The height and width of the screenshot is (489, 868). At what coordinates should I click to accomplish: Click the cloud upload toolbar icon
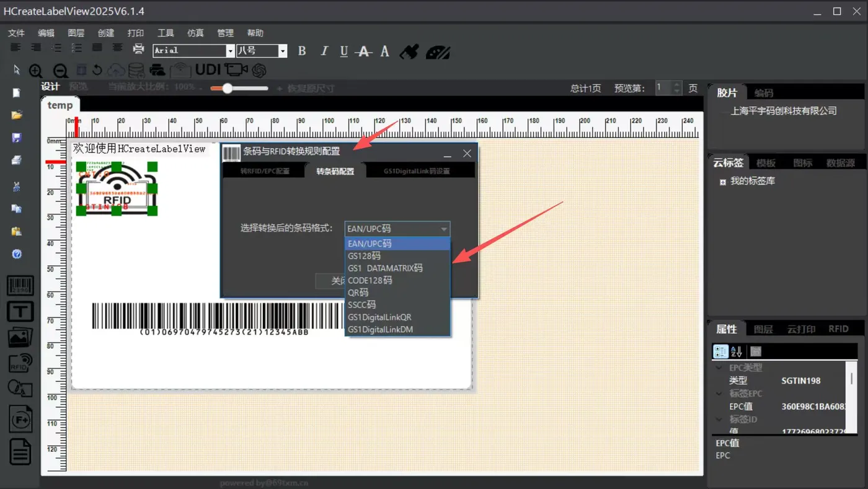coord(116,70)
